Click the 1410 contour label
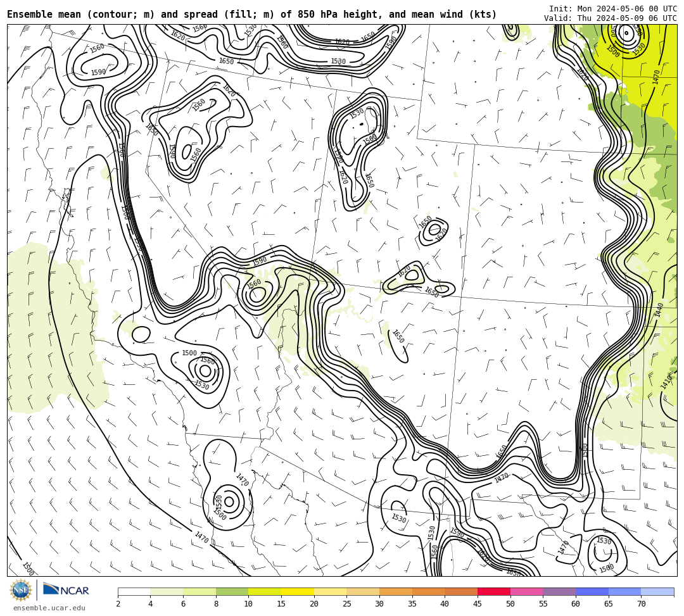The width and height of the screenshot is (684, 616). (x=667, y=382)
